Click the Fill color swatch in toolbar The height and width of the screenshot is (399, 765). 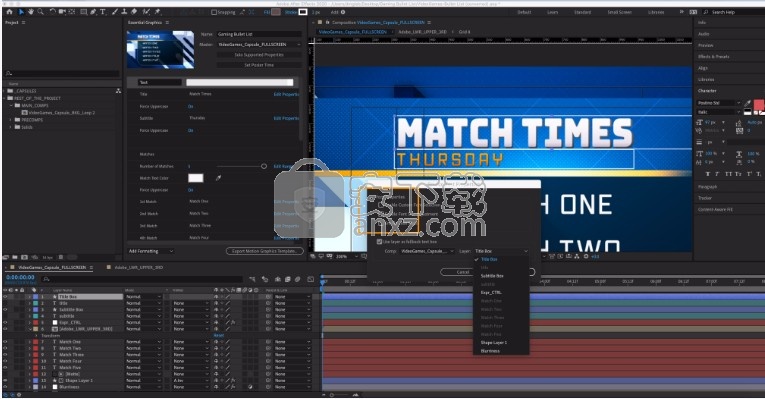point(276,12)
